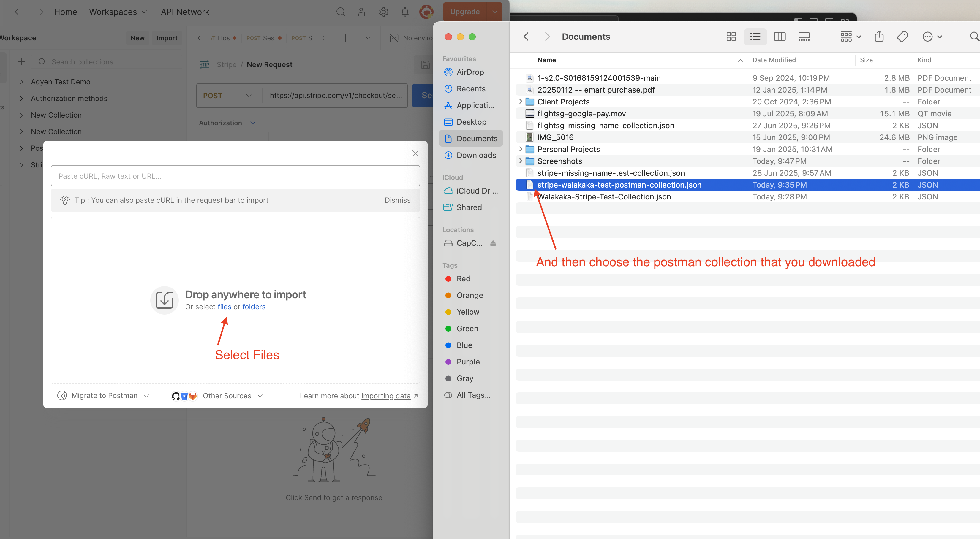Go forward with Postman's right arrow

[39, 12]
